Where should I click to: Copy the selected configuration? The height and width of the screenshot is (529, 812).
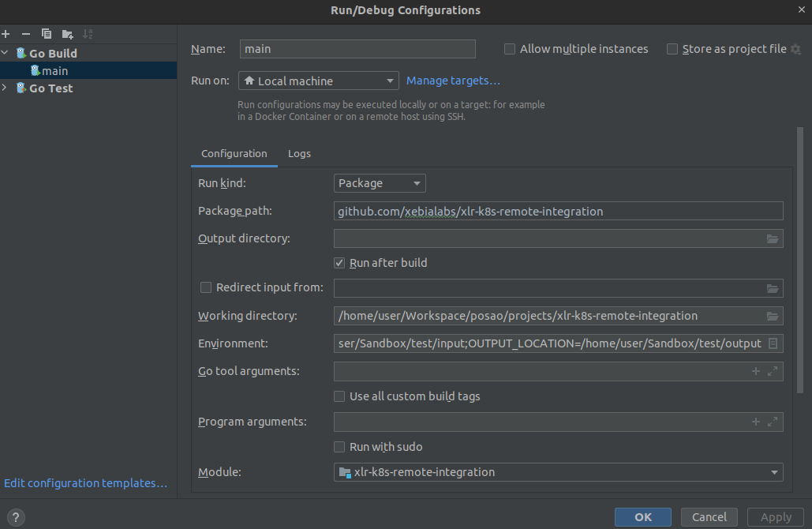pos(47,34)
